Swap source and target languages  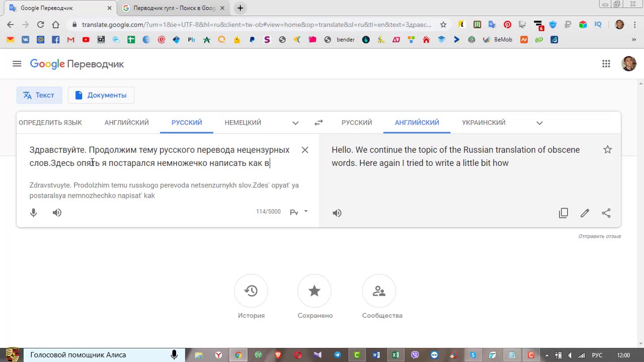[318, 122]
